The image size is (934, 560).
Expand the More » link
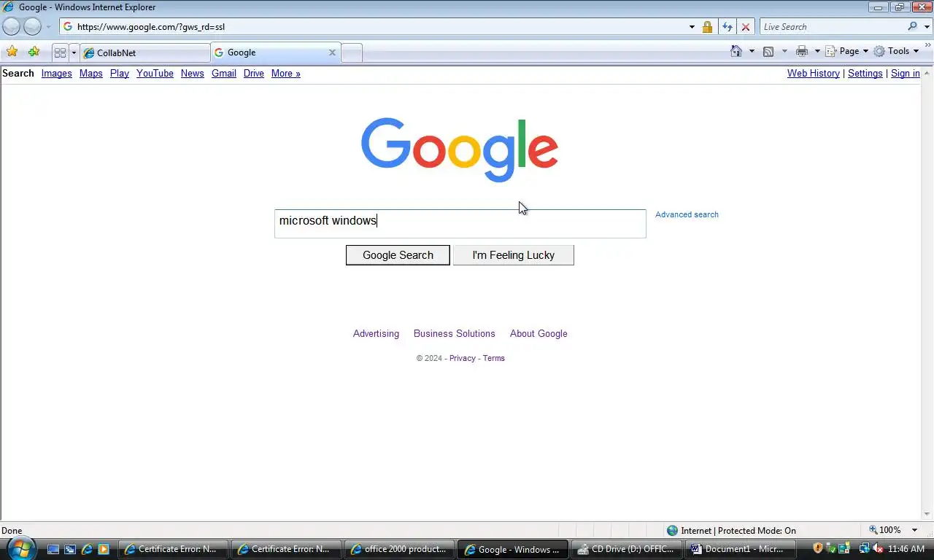286,73
